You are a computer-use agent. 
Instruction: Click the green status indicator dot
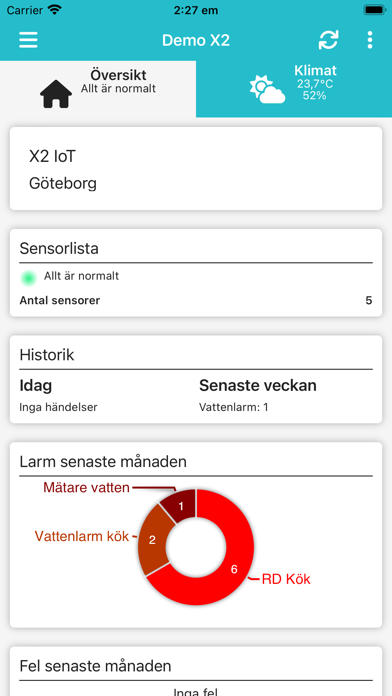(29, 278)
